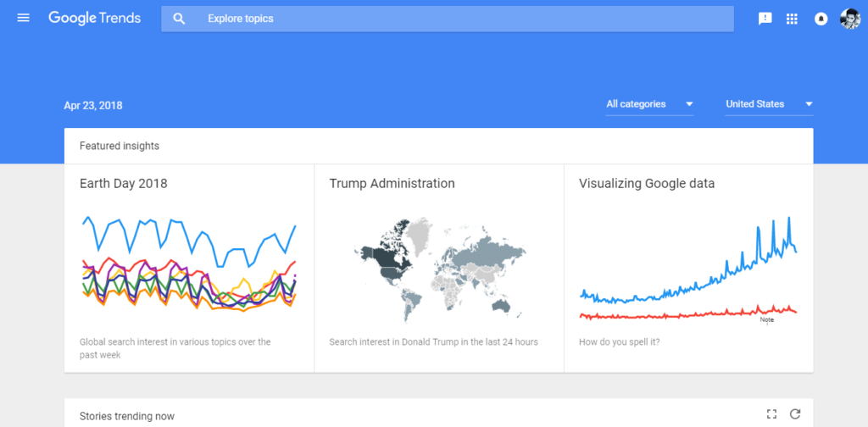Click the Donald Trump world map
This screenshot has height=427, width=868.
pos(439,269)
